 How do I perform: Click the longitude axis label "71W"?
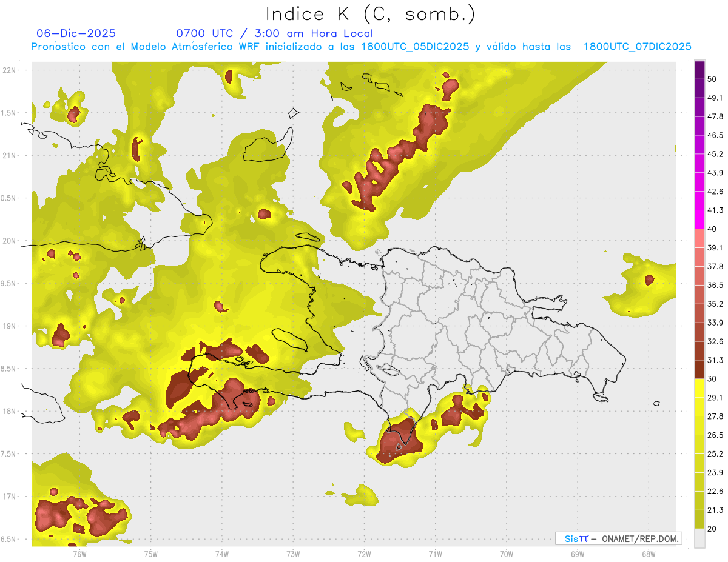(x=435, y=554)
